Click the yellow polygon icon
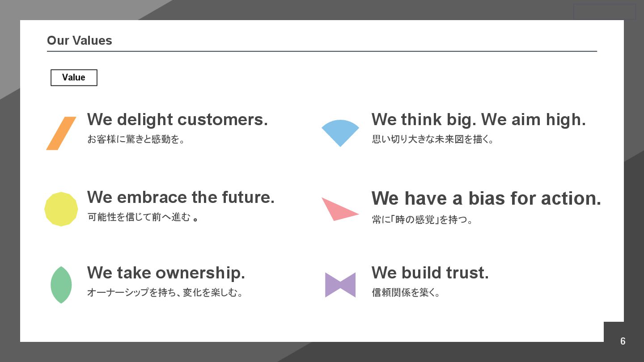The height and width of the screenshot is (362, 644). [x=61, y=209]
